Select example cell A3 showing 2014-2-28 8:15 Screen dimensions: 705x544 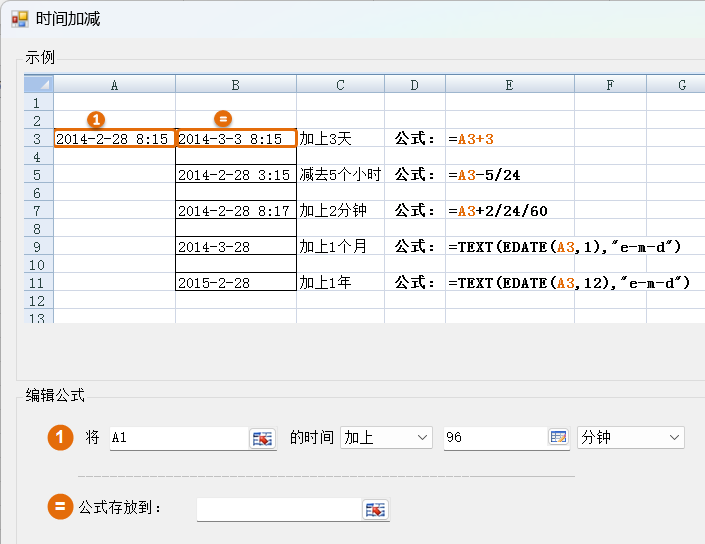(114, 139)
